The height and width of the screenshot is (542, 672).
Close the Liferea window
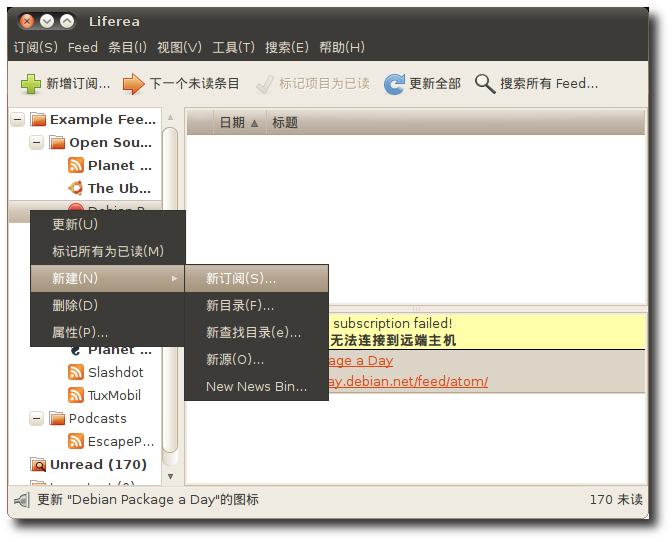coord(27,21)
